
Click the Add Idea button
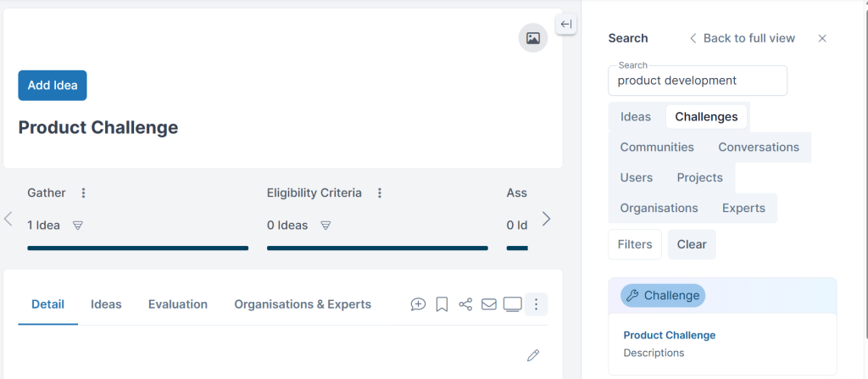[x=53, y=86]
